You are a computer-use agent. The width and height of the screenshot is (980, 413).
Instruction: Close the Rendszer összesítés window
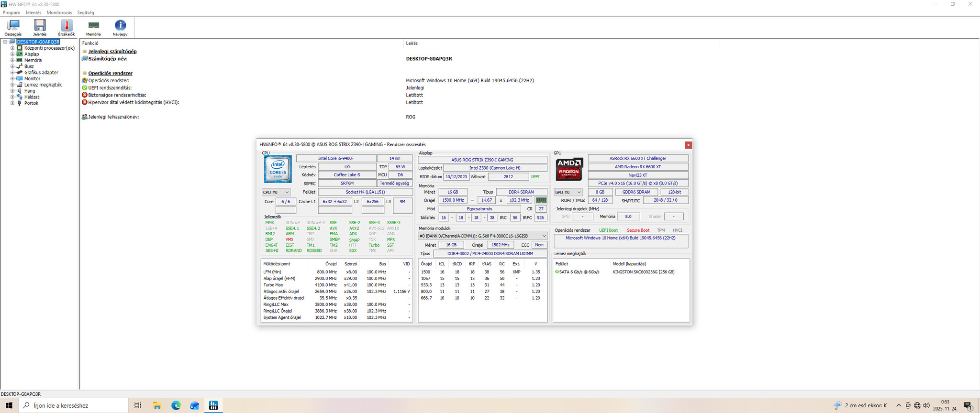coord(688,145)
